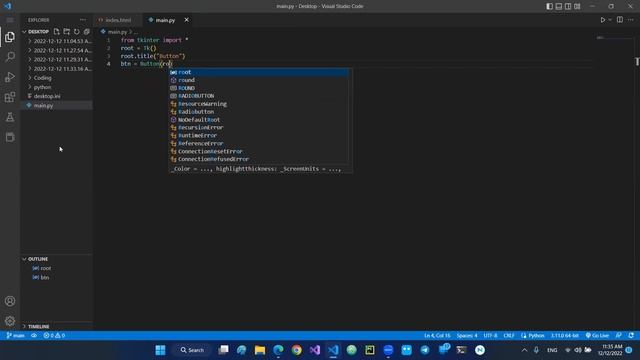Viewport: 640px width, 360px height.
Task: Collapse all folders in Explorer
Action: 87,31
